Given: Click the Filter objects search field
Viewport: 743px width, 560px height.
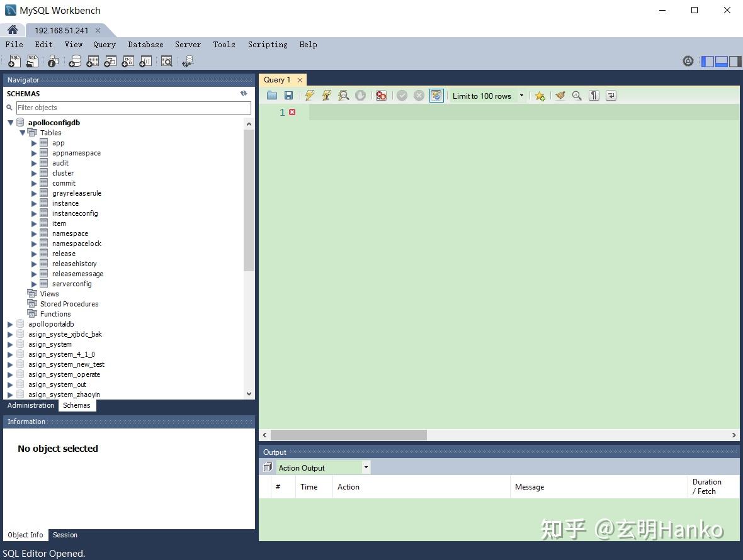Looking at the screenshot, I should [x=133, y=108].
